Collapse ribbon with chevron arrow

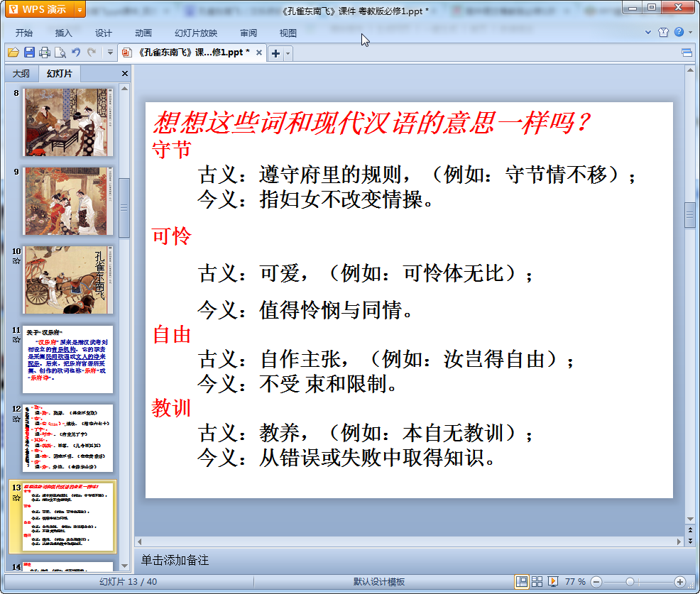[x=647, y=32]
